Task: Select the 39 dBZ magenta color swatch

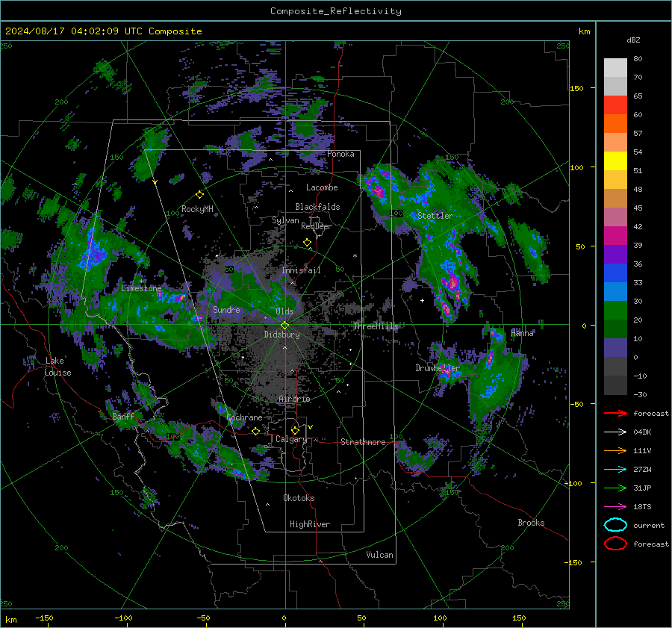Action: [615, 235]
